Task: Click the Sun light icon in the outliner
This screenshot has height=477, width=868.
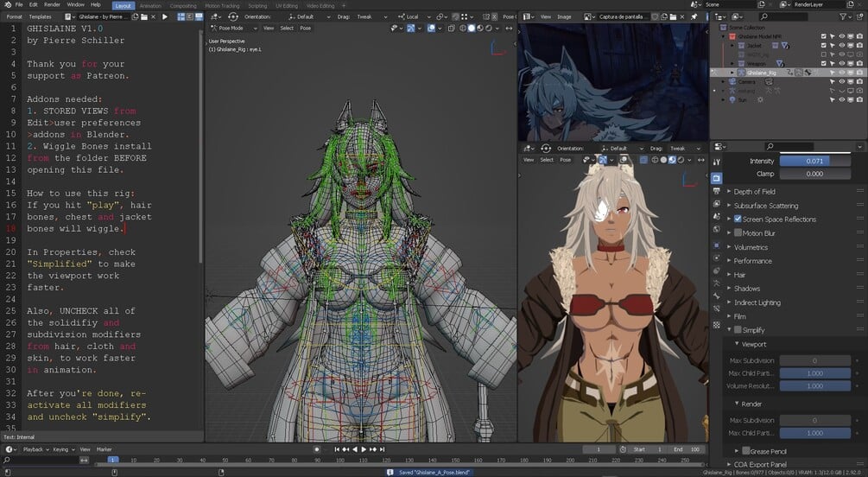Action: [731, 100]
